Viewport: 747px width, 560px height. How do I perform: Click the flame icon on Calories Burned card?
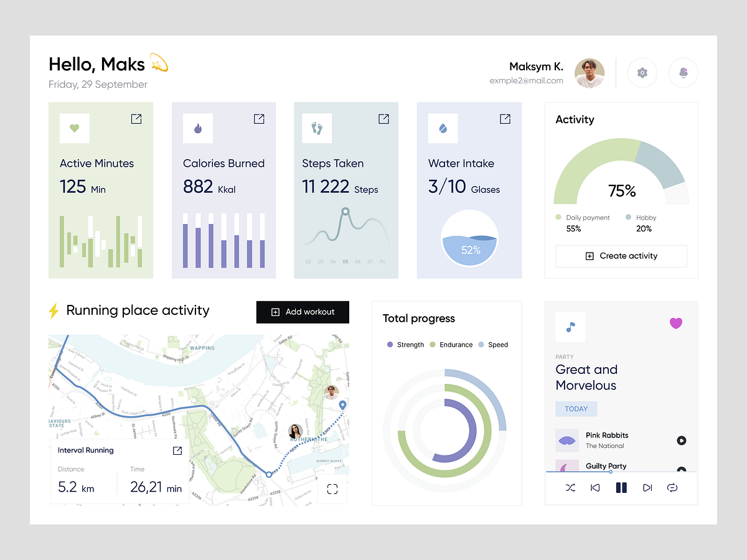point(197,128)
